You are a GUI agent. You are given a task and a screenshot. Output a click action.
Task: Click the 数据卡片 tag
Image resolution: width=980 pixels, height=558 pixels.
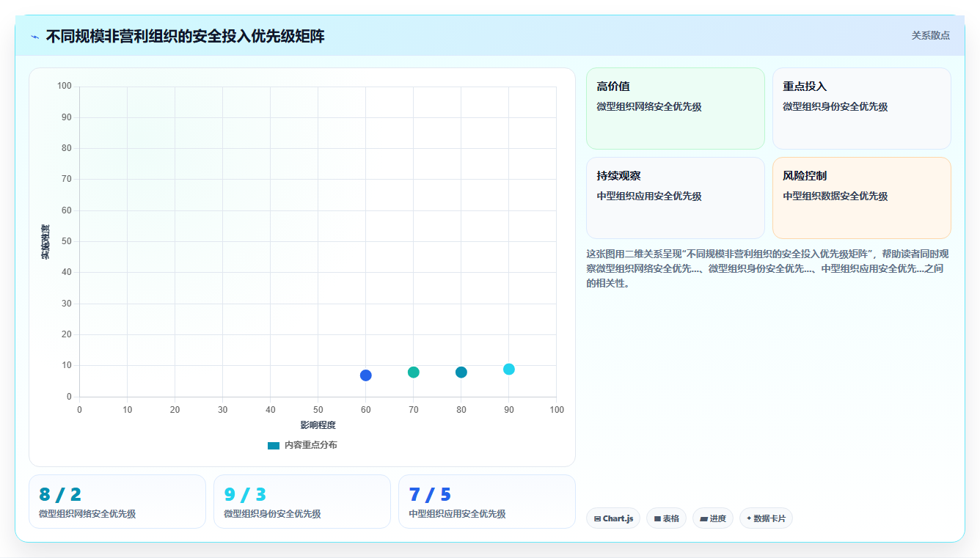tap(766, 518)
